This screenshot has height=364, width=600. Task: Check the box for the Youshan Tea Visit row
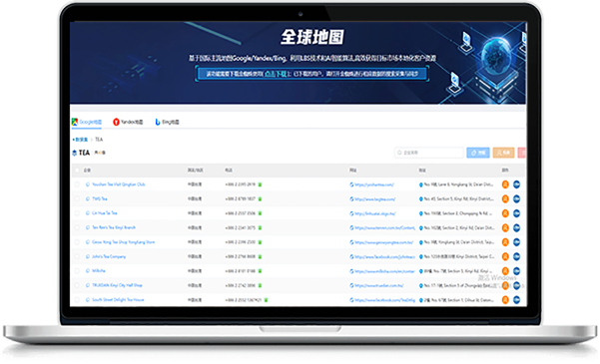[x=77, y=184]
